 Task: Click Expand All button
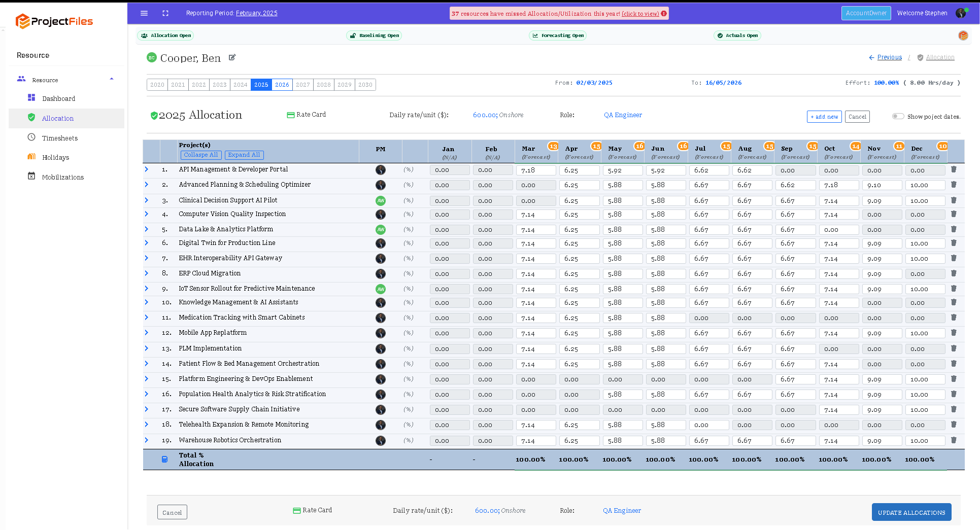(244, 155)
